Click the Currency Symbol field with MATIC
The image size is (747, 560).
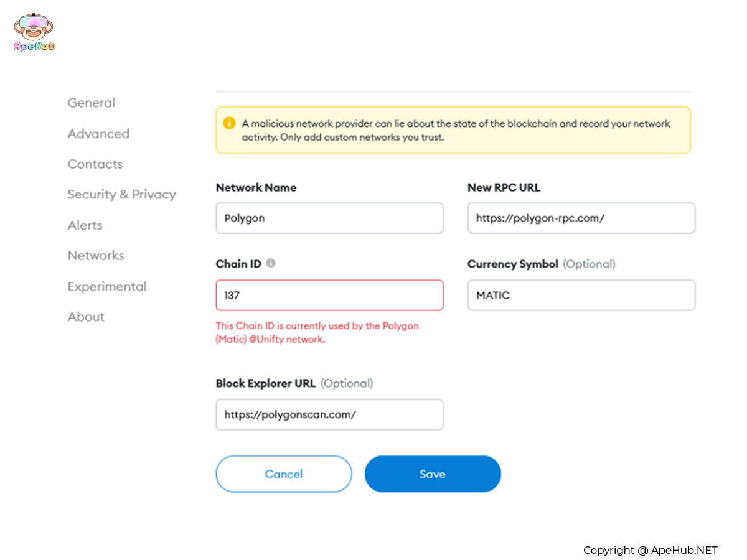point(581,296)
